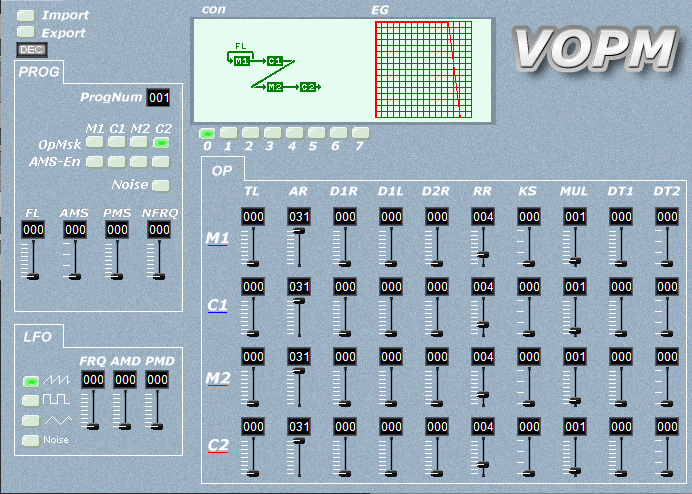692x494 pixels.
Task: Click the M2 block in algorithm diagram
Action: point(275,87)
